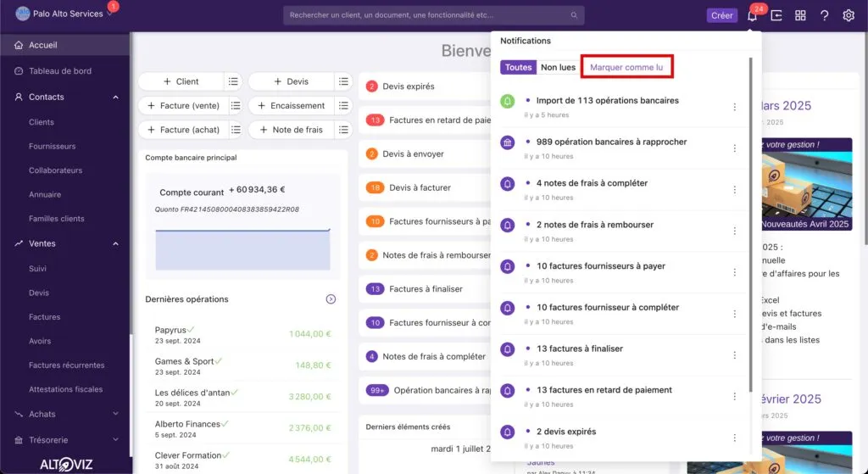Screen dimensions: 868x474
Task: Open more options for Import de 113 opérations
Action: pyautogui.click(x=735, y=107)
